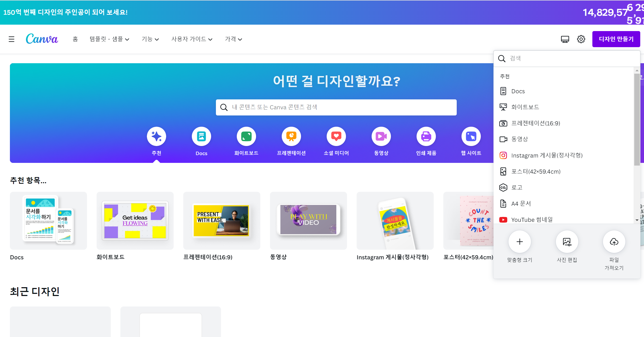Click the 파일 가져오기 upload icon
Viewport: 644px width, 337px height.
click(x=614, y=242)
